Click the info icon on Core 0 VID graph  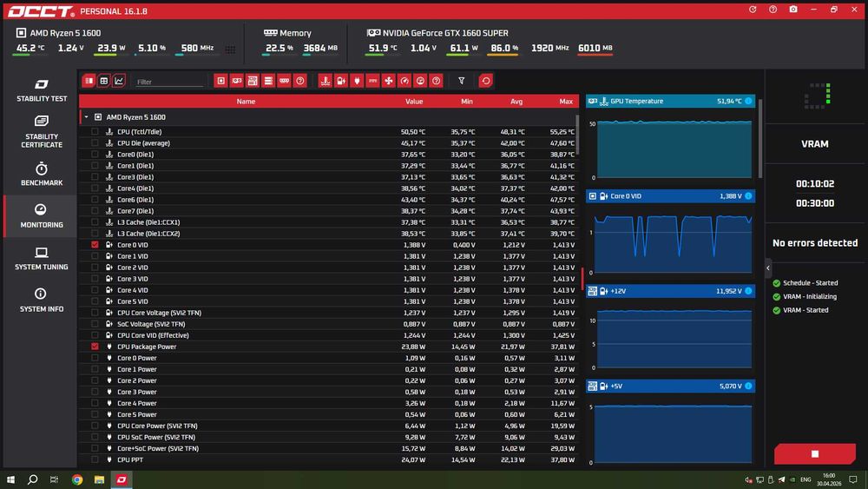pyautogui.click(x=748, y=196)
